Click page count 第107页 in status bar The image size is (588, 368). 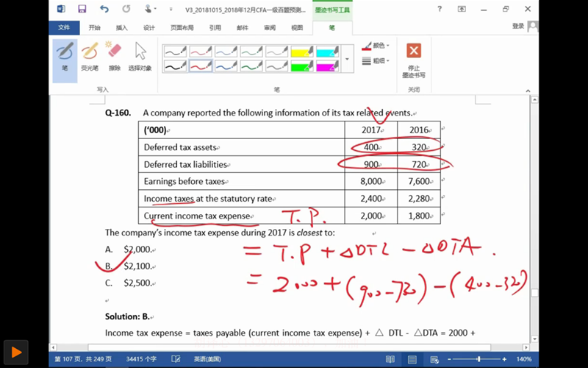(x=83, y=359)
